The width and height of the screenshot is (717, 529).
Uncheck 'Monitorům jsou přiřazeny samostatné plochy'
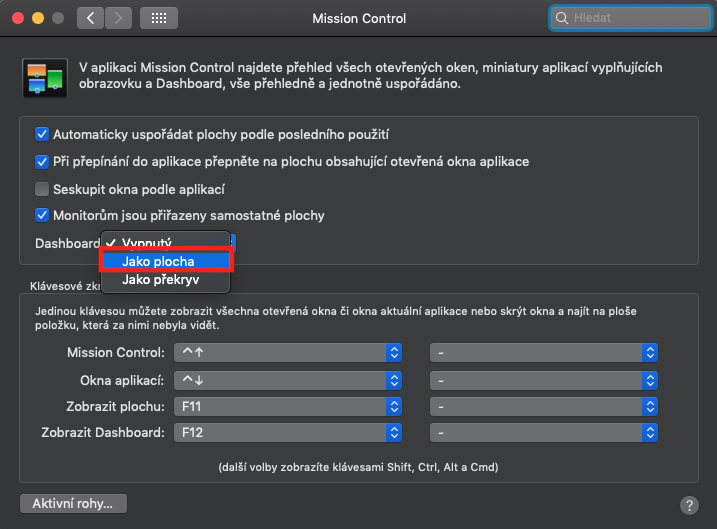tap(42, 215)
